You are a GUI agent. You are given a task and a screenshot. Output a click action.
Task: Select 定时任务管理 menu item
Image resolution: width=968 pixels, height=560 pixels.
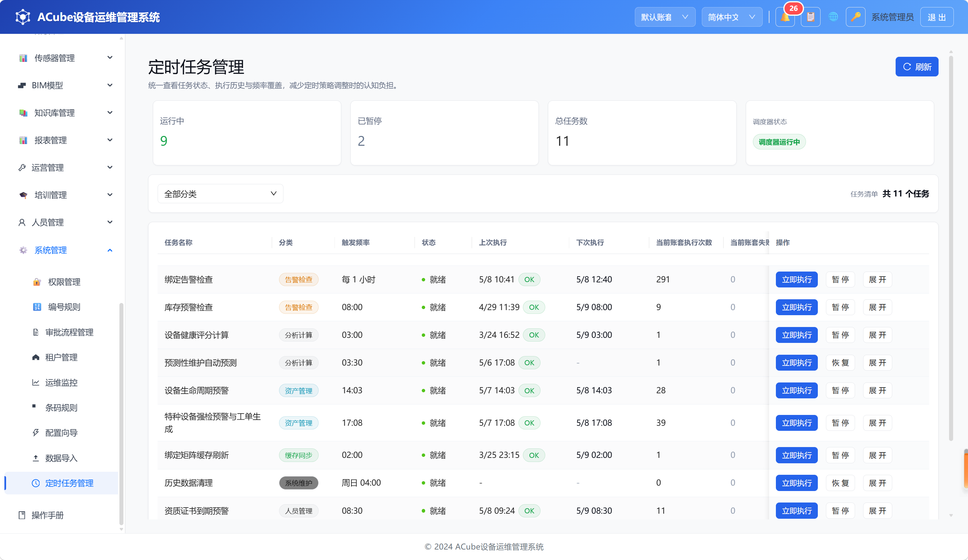tap(62, 483)
